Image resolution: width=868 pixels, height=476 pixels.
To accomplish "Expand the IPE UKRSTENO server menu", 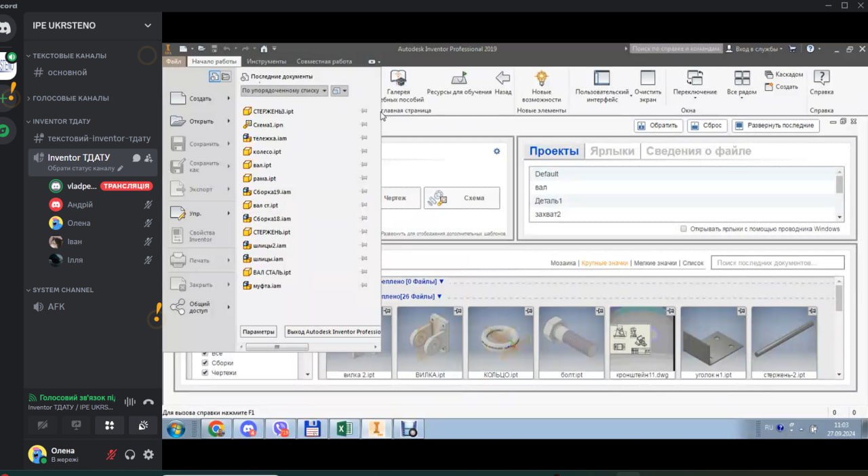I will [148, 26].
